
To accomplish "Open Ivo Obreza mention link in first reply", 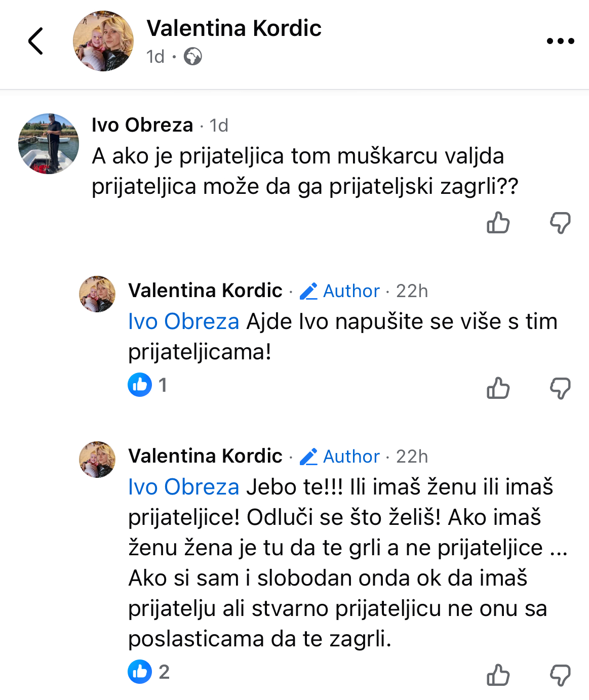I will coord(183,321).
